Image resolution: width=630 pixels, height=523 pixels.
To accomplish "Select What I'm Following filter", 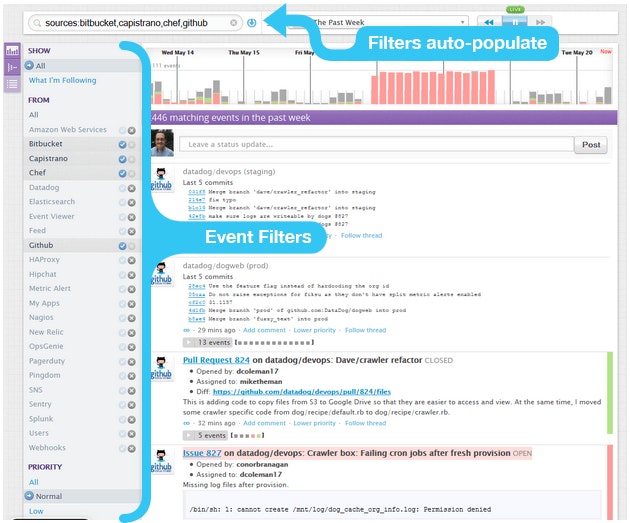I will click(x=63, y=80).
